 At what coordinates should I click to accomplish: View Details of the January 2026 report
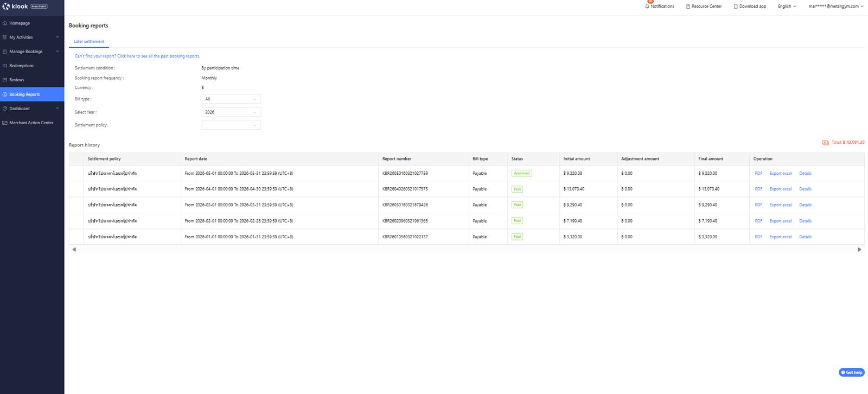coord(805,237)
